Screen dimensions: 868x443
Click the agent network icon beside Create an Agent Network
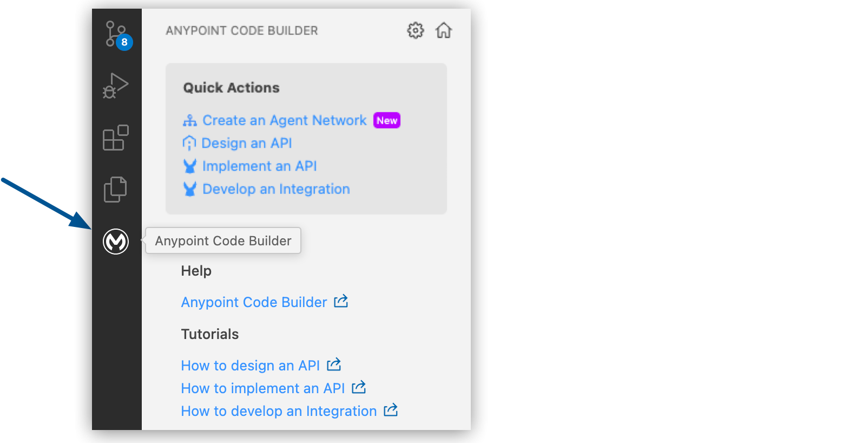pyautogui.click(x=190, y=120)
